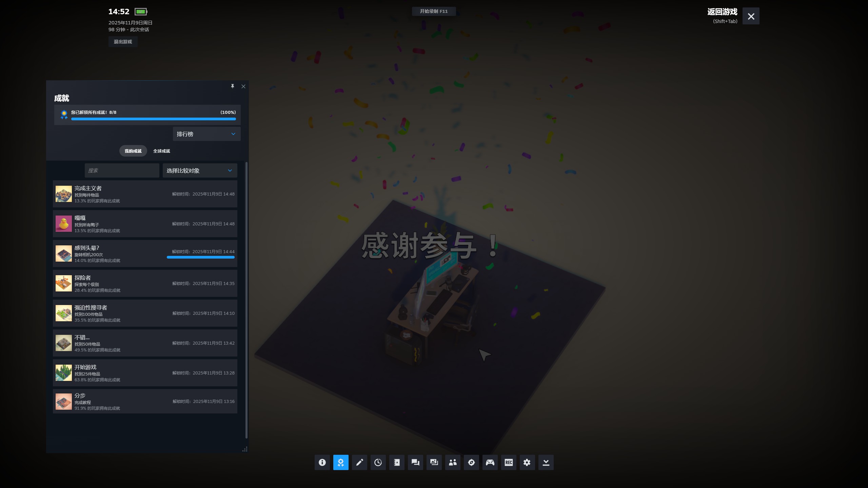Click the 退出游戏 button
The height and width of the screenshot is (488, 868).
click(123, 42)
